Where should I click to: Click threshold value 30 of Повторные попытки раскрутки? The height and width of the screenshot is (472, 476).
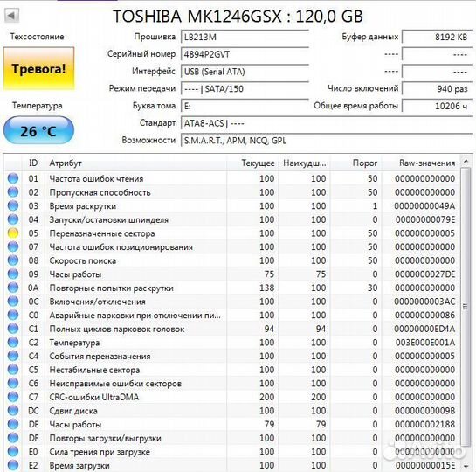(x=372, y=288)
